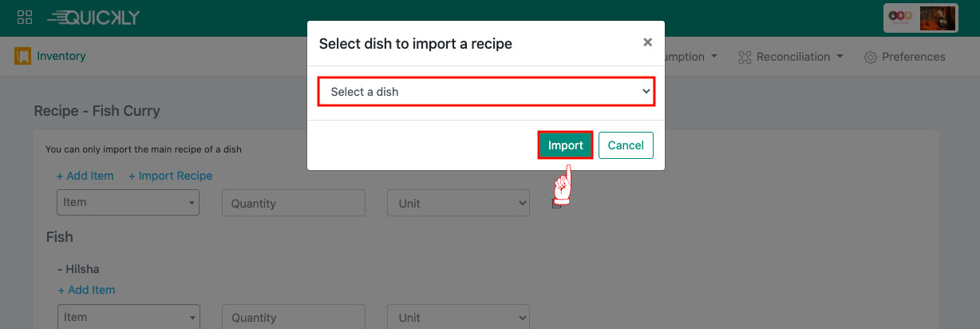
Task: Click the Preferences gear icon
Action: (x=871, y=57)
